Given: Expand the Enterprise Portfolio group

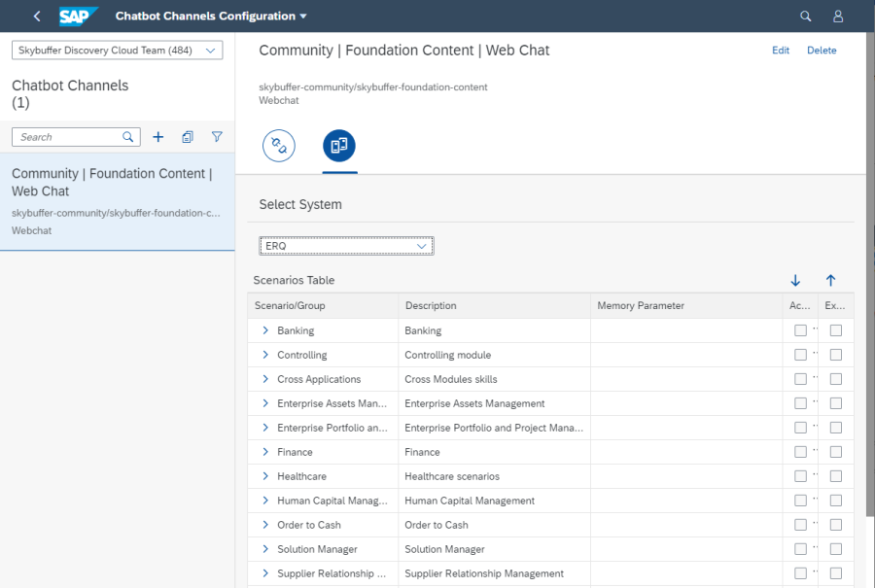Looking at the screenshot, I should [265, 428].
